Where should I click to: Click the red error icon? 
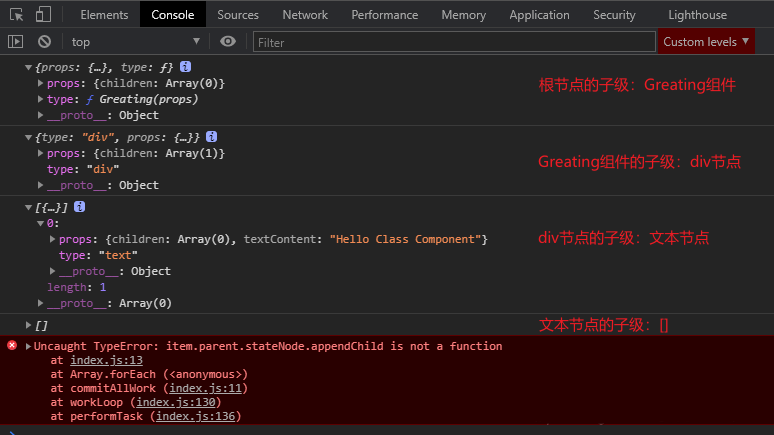(12, 345)
